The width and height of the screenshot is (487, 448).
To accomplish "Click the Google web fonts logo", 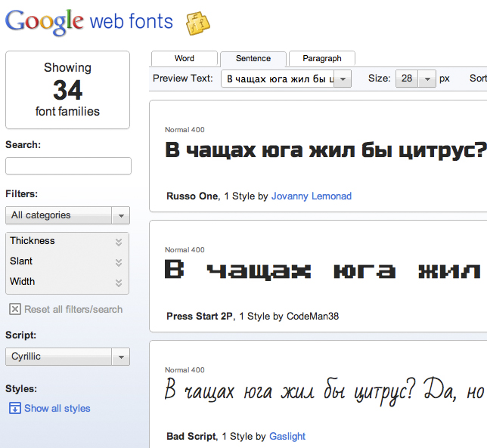I will click(89, 22).
